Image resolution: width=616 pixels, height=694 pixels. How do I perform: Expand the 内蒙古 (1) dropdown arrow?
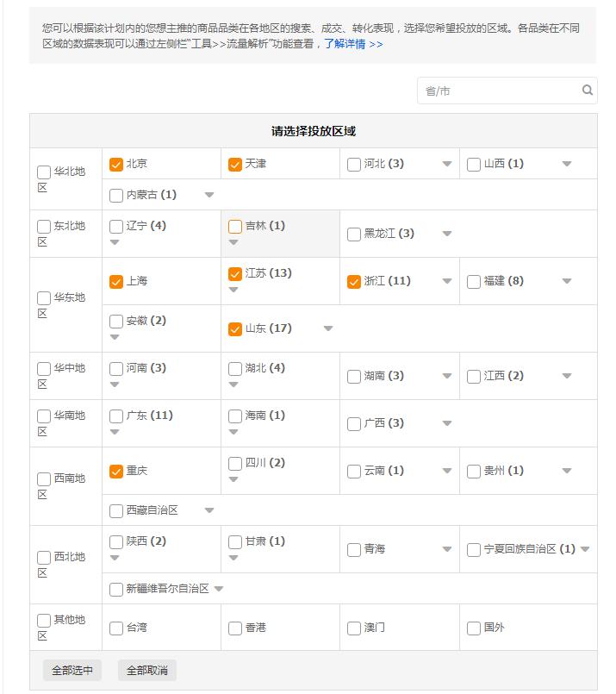pos(209,195)
